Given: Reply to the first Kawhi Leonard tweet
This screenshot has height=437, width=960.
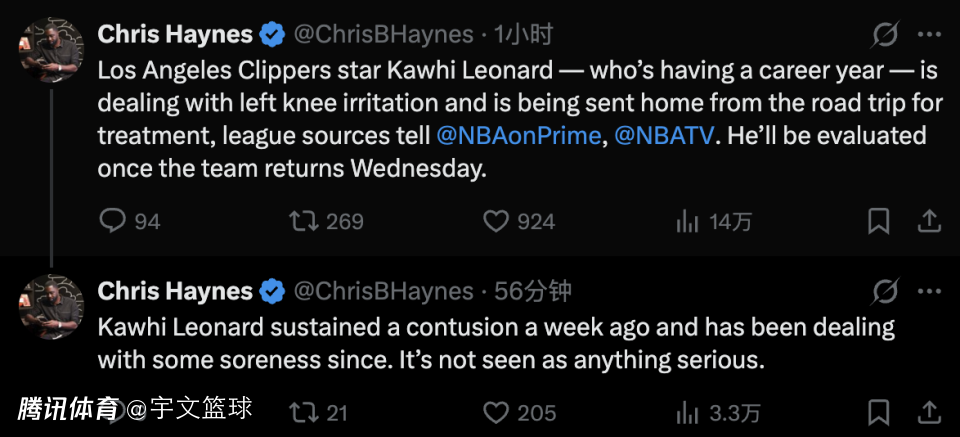Looking at the screenshot, I should click(113, 221).
